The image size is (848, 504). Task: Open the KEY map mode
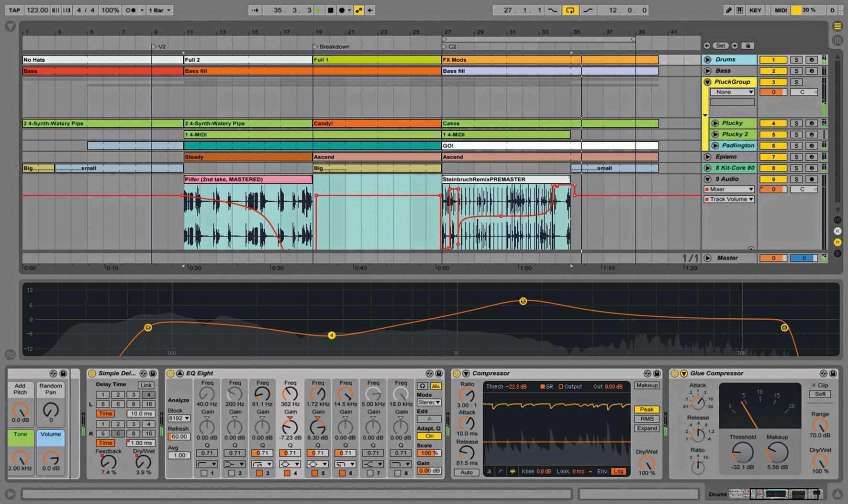(755, 10)
